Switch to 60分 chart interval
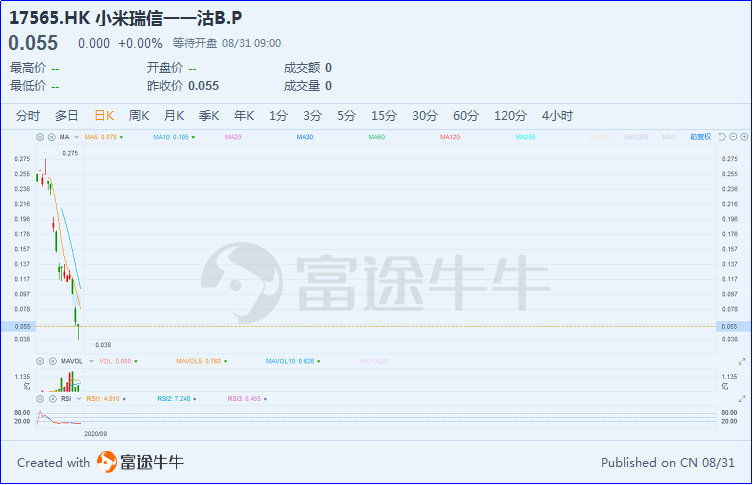This screenshot has height=485, width=753. click(466, 116)
